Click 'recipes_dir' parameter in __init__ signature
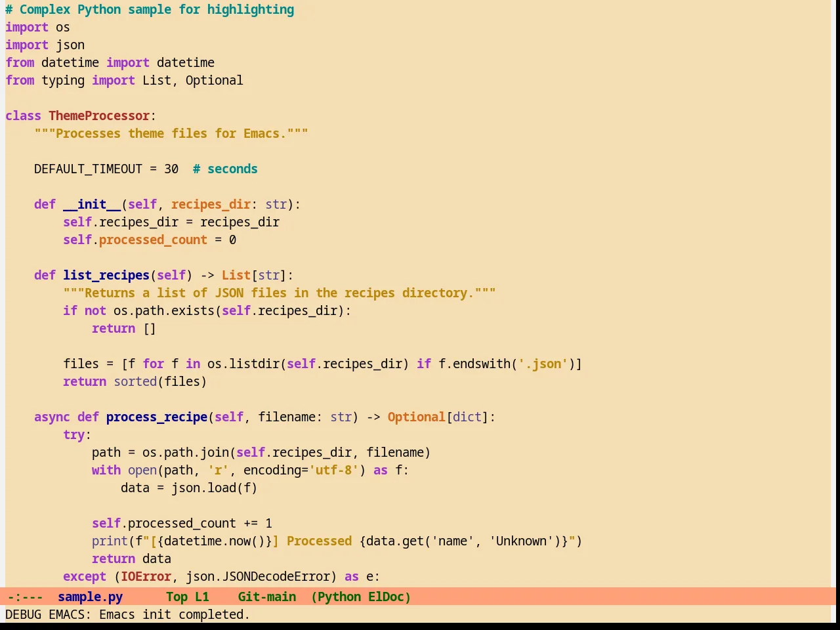 (211, 204)
